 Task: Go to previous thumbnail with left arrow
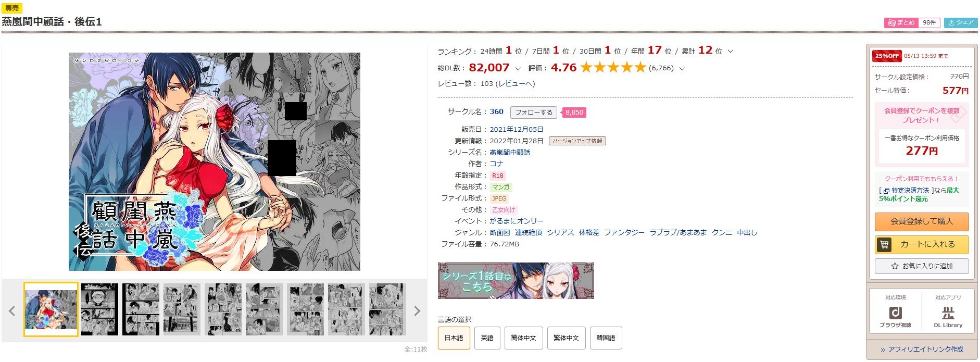click(x=12, y=311)
